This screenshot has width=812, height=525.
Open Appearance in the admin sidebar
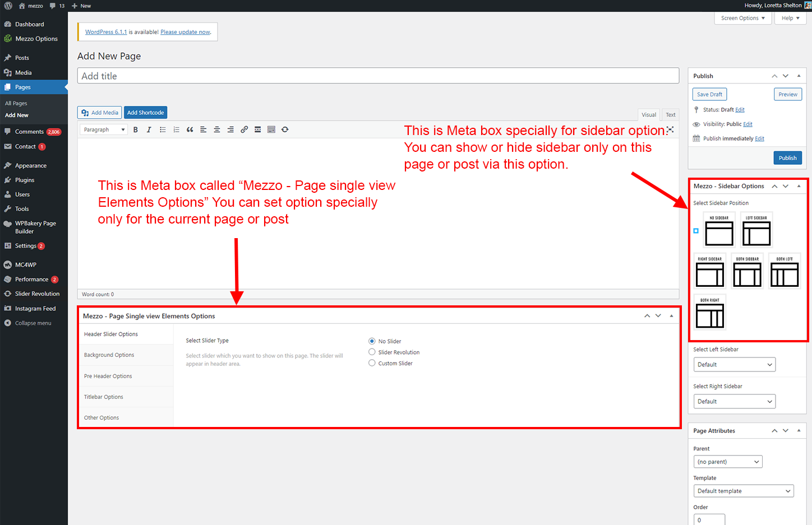click(x=31, y=166)
